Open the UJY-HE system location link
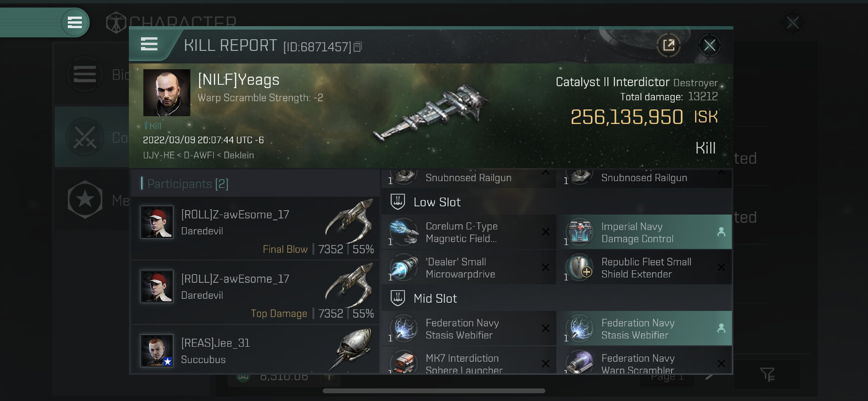This screenshot has width=868, height=401. click(x=158, y=155)
